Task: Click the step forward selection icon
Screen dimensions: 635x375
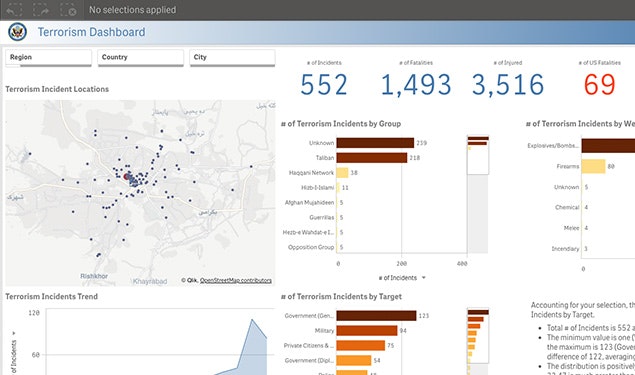Action: pos(40,9)
